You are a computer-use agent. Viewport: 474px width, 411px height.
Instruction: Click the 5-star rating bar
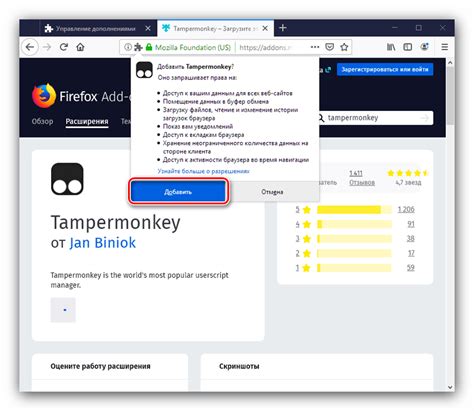click(354, 209)
